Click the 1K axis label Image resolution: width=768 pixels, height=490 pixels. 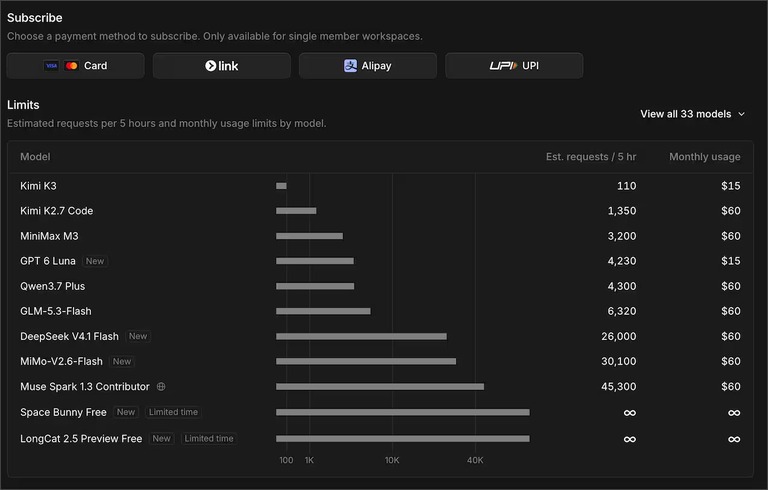pos(309,460)
